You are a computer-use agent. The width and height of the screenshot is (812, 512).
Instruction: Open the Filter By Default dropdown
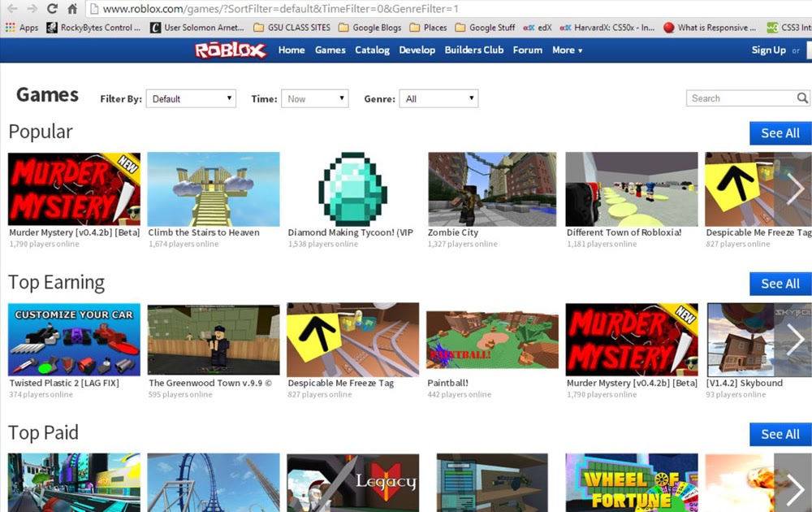click(x=191, y=98)
